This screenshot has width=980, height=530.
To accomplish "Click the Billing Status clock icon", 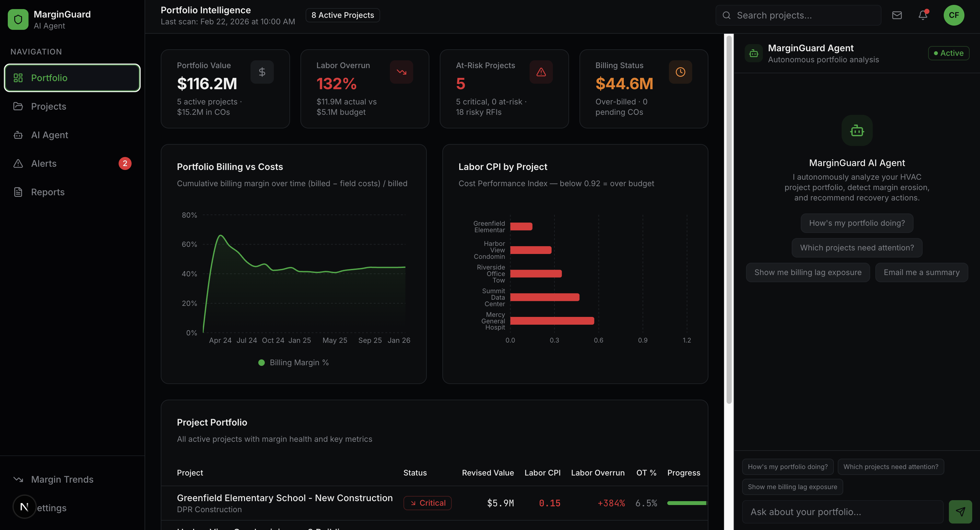I will 680,72.
